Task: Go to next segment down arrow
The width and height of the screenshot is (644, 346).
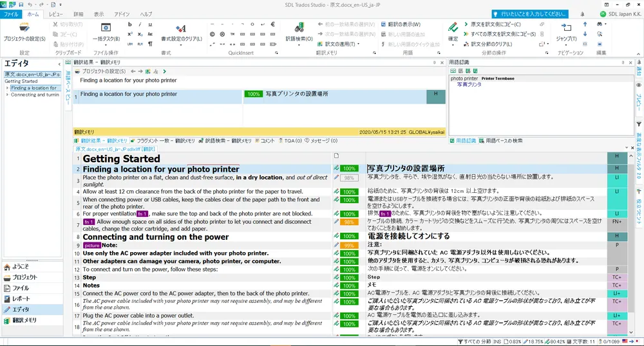Action: (x=585, y=34)
